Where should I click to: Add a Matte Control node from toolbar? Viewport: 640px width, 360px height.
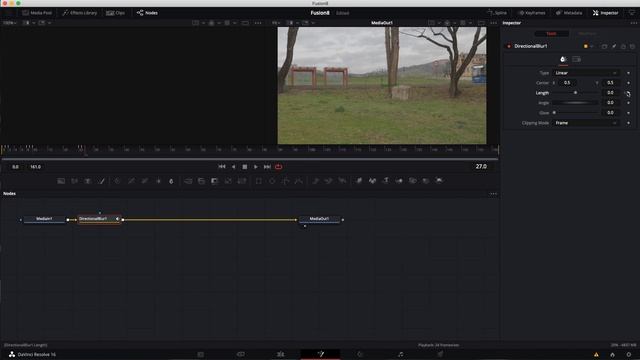pos(215,181)
